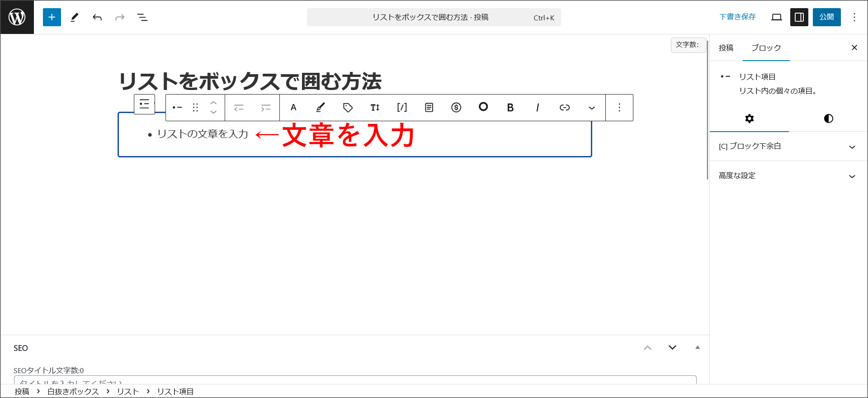Open the font size Tt tool

tap(375, 108)
